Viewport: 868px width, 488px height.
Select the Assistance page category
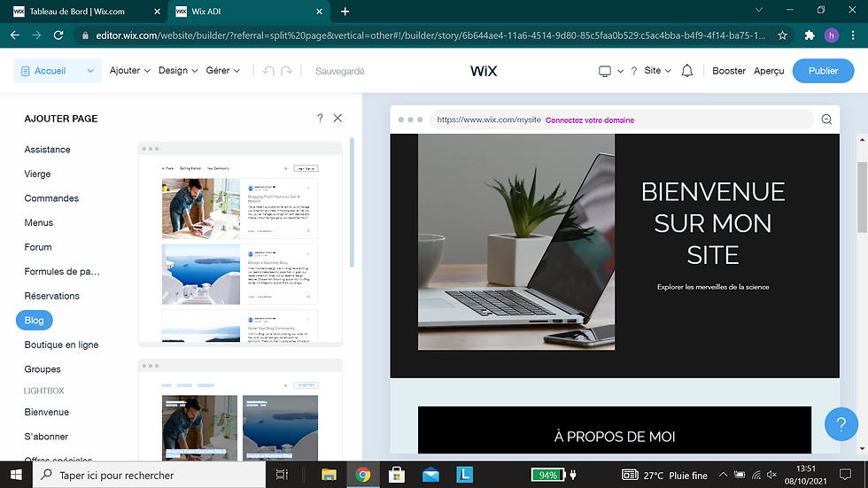[x=47, y=150]
